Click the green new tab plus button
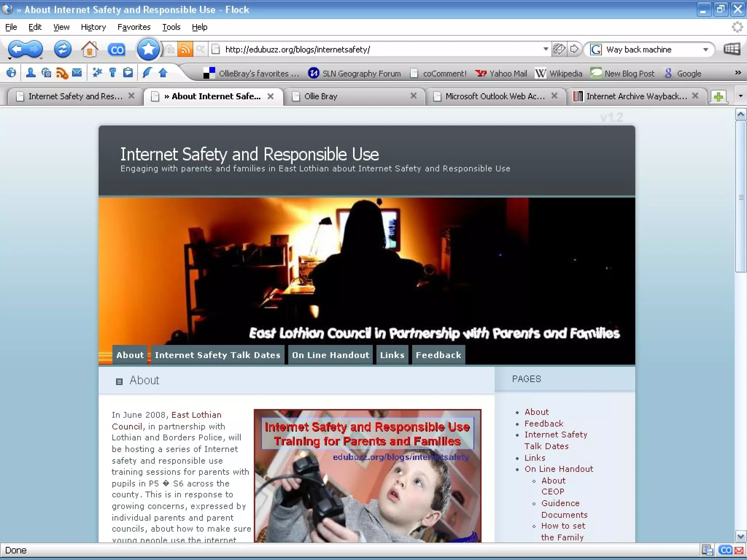747x560 pixels. (718, 97)
